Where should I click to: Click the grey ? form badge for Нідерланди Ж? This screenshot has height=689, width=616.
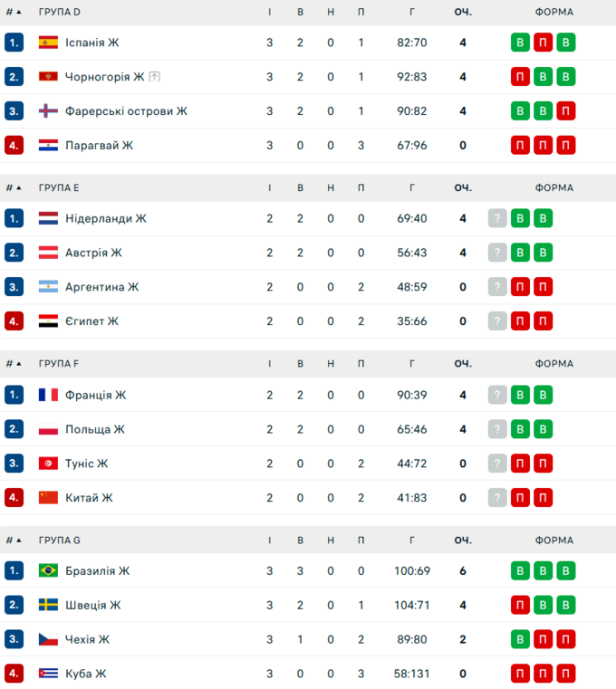(497, 218)
